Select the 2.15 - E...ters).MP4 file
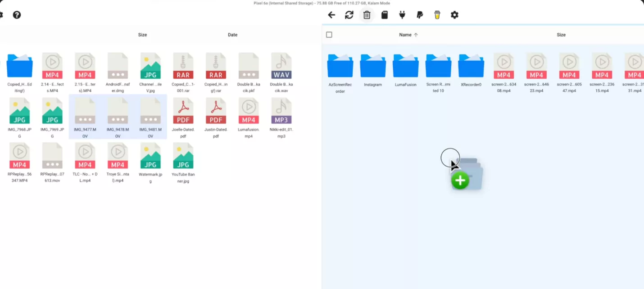This screenshot has height=289, width=644. click(x=85, y=73)
